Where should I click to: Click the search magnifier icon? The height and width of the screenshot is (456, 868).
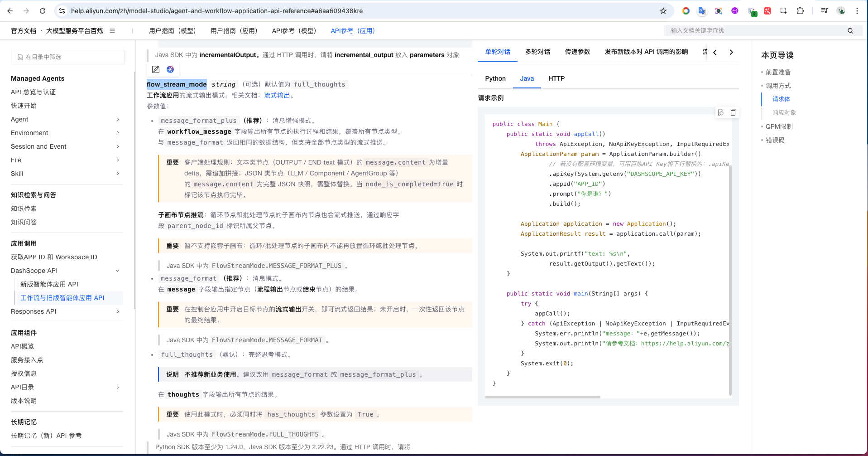click(x=850, y=31)
